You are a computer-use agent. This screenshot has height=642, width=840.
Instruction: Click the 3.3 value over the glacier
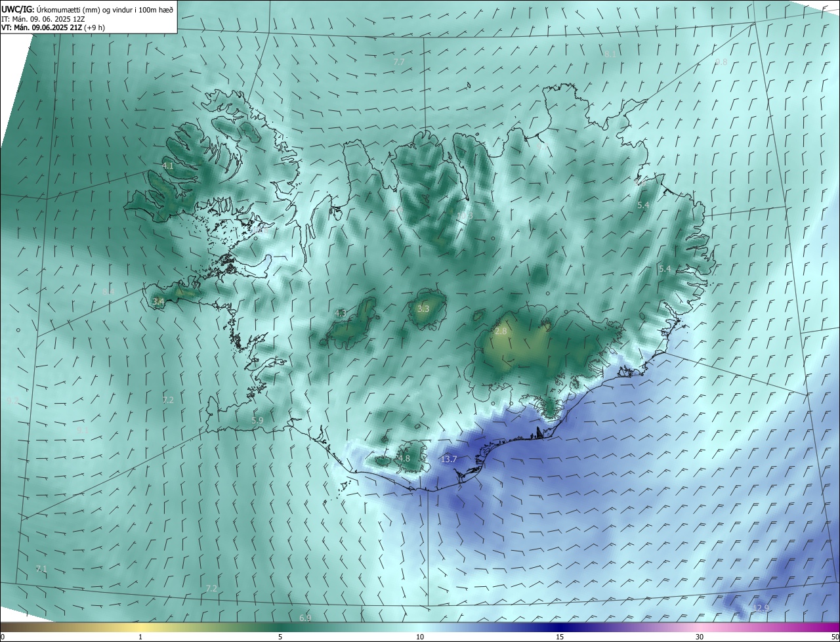(x=423, y=309)
